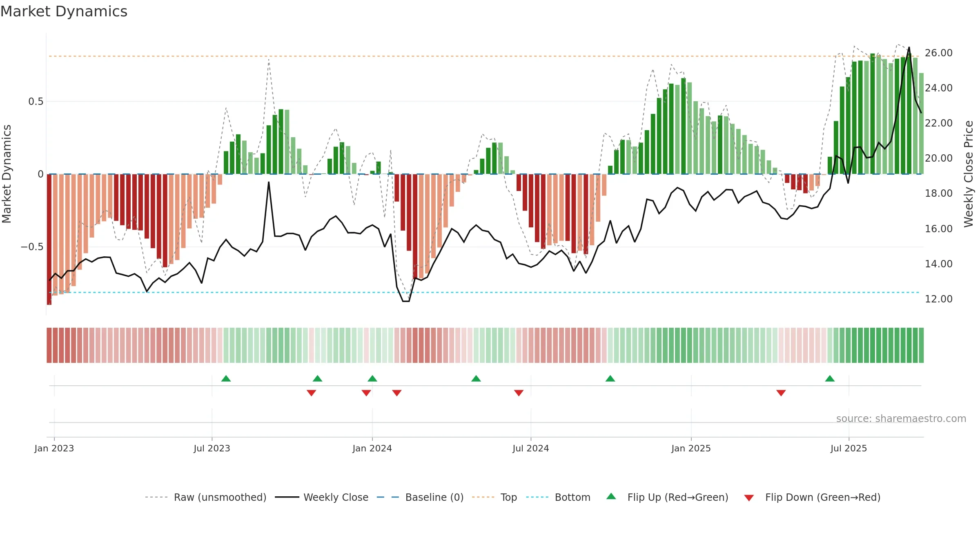980x551 pixels.
Task: Select the green Flip Up triangle before Jul 2025
Action: coord(830,378)
